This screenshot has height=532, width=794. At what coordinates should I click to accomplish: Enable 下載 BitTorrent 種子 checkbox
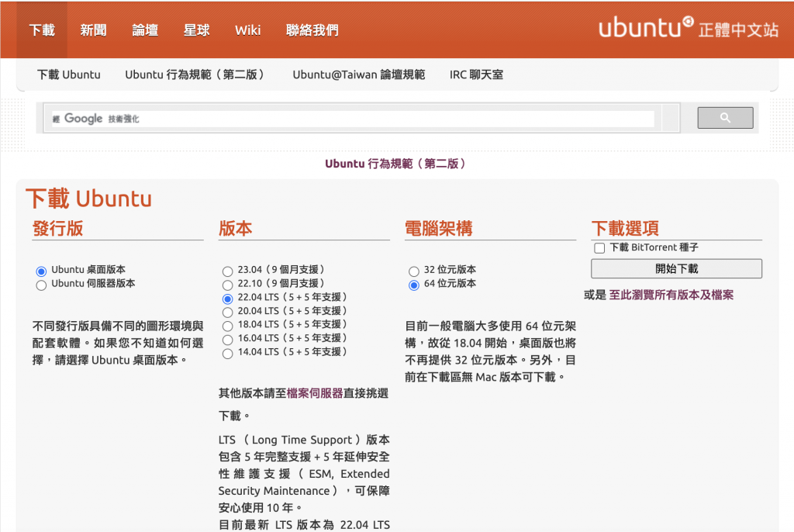tap(599, 247)
